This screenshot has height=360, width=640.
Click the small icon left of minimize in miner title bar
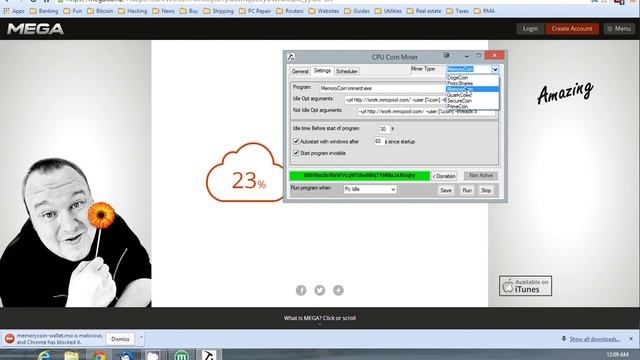click(x=447, y=55)
